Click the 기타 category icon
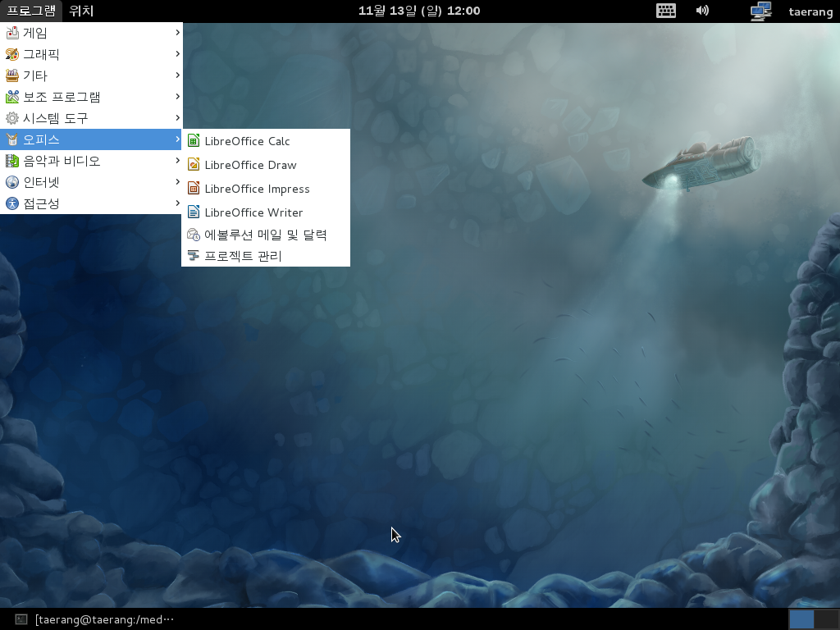 click(11, 76)
